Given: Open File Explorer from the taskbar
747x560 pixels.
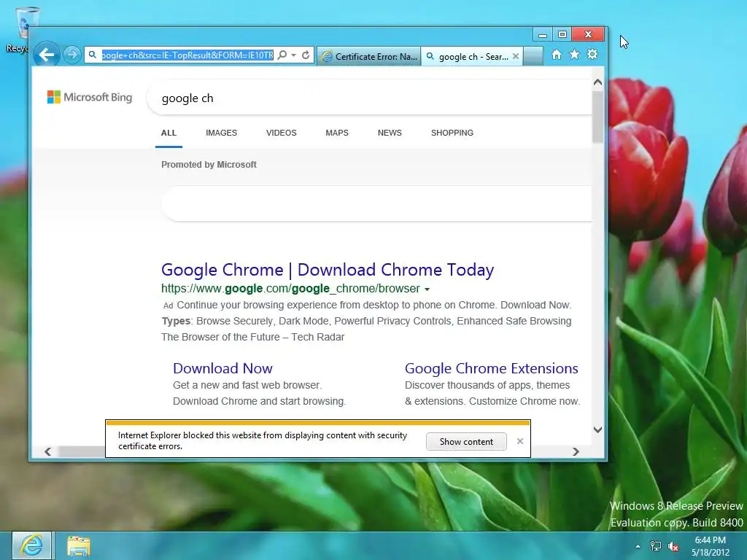Looking at the screenshot, I should coord(79,546).
